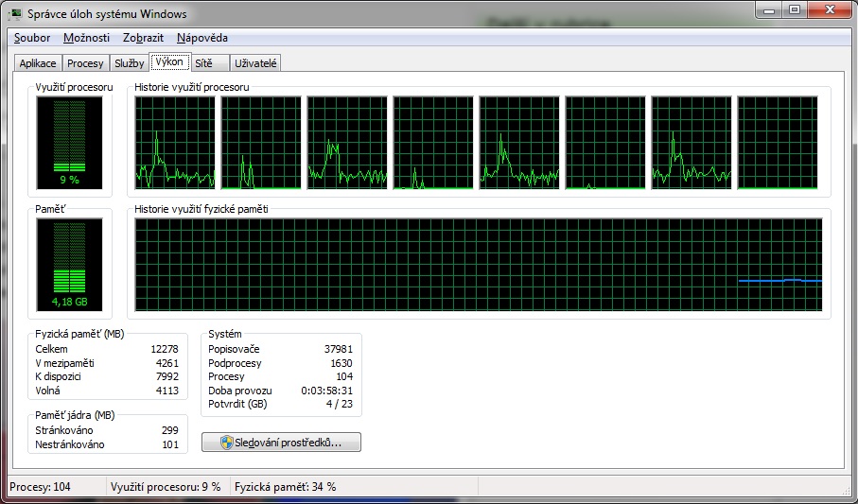858x504 pixels.
Task: Click status bar Fyzická paměť: 34 %
Action: pyautogui.click(x=285, y=486)
